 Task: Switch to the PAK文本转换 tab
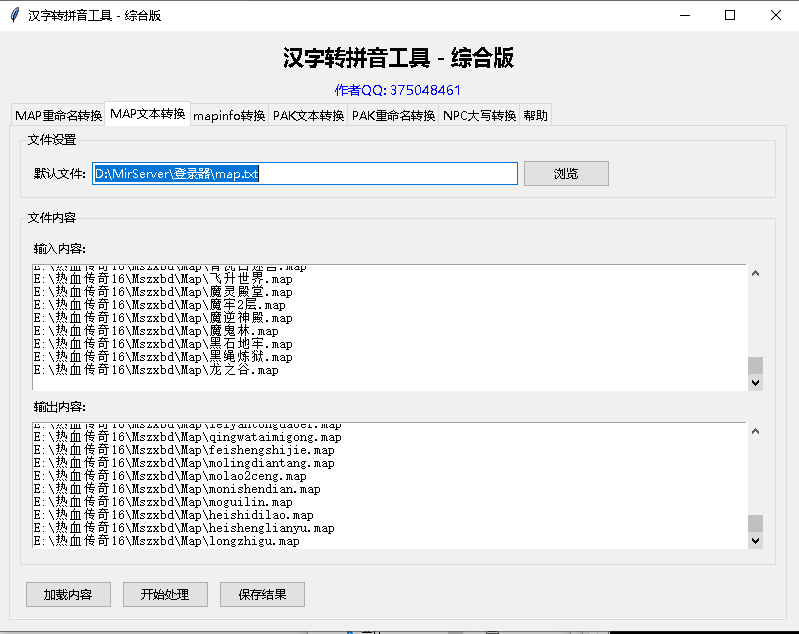(x=308, y=115)
